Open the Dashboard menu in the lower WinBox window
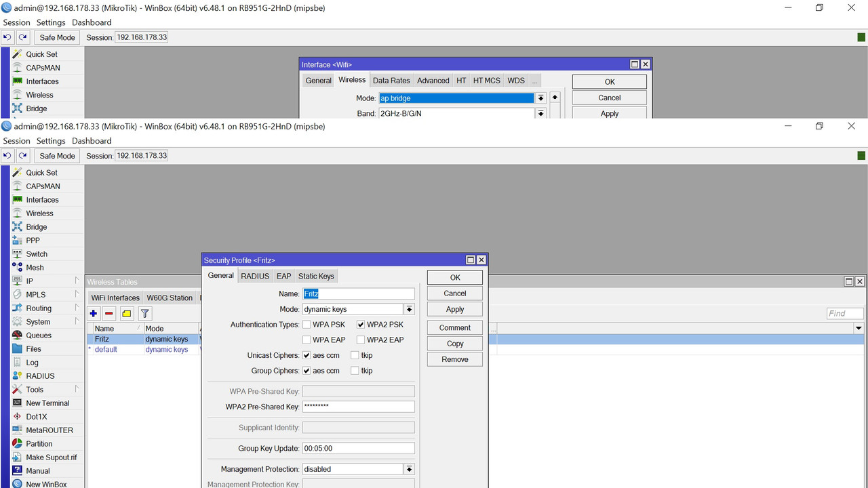The image size is (868, 488). 92,141
